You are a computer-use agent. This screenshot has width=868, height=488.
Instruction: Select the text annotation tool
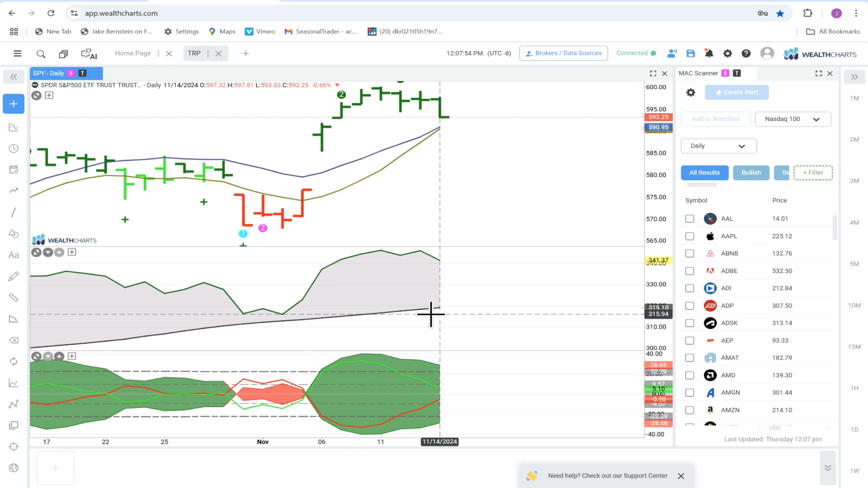(x=14, y=255)
